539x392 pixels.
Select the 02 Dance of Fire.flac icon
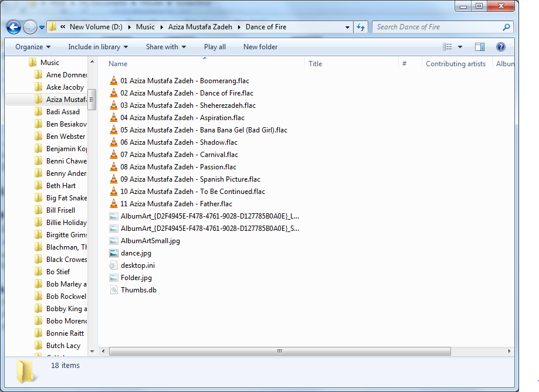[x=114, y=93]
